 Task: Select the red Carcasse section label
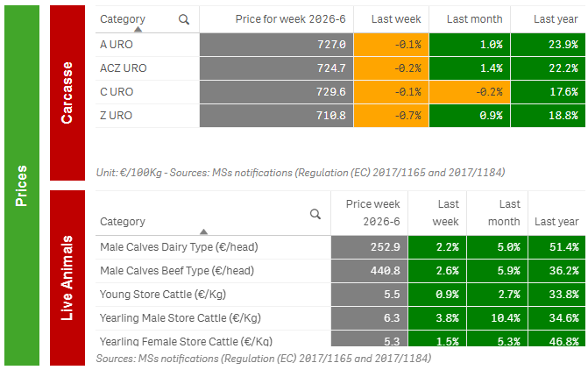(67, 91)
